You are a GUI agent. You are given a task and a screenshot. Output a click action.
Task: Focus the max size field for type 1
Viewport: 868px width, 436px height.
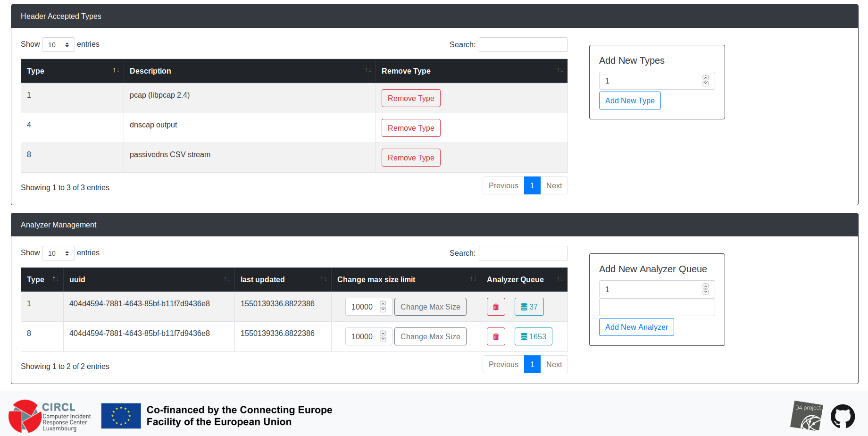362,307
